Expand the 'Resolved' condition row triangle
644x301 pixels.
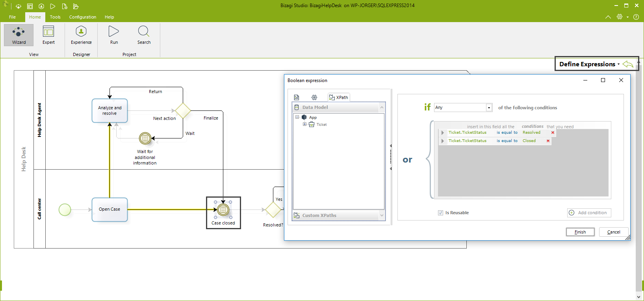point(443,133)
